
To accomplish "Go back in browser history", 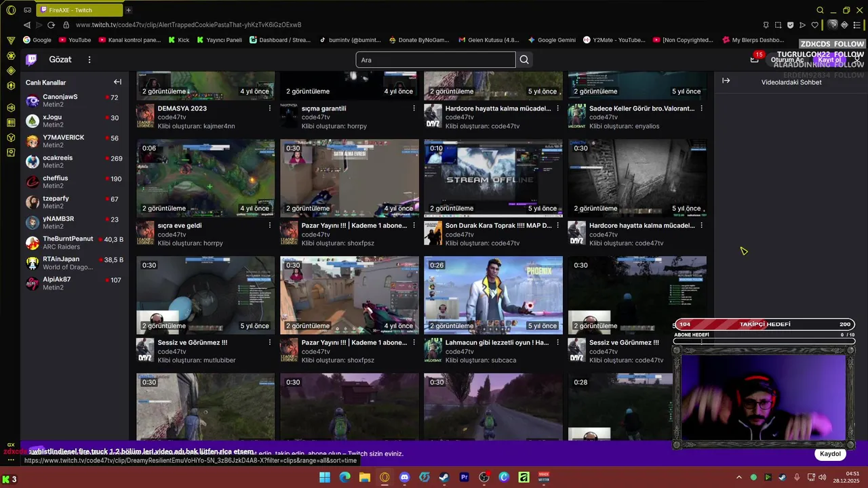I will pos(27,25).
